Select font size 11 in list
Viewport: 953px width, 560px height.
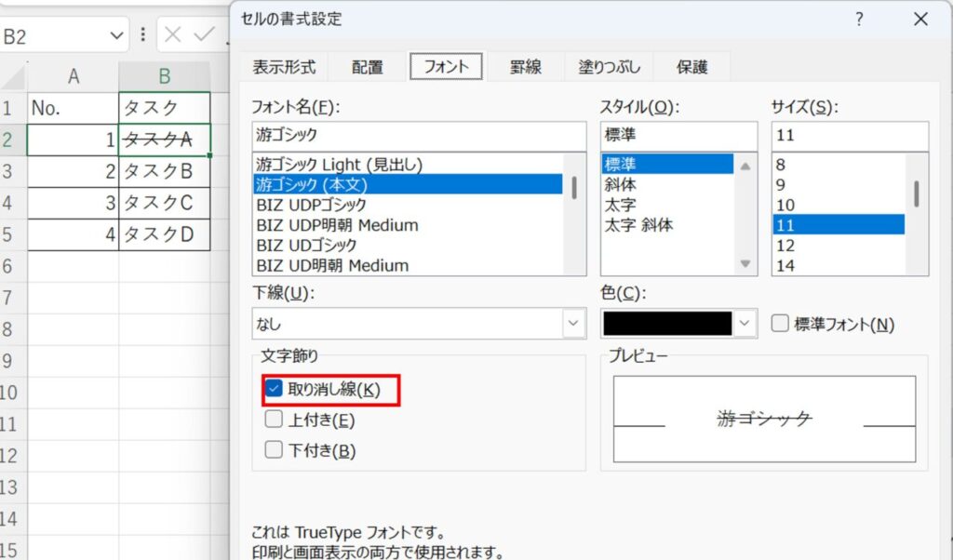click(839, 225)
